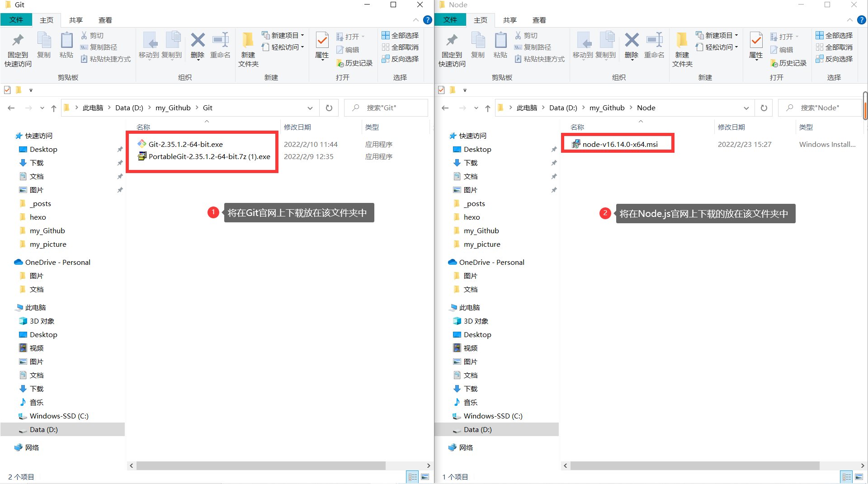Collapse the ribbon in Git window
868x484 pixels.
pyautogui.click(x=416, y=20)
